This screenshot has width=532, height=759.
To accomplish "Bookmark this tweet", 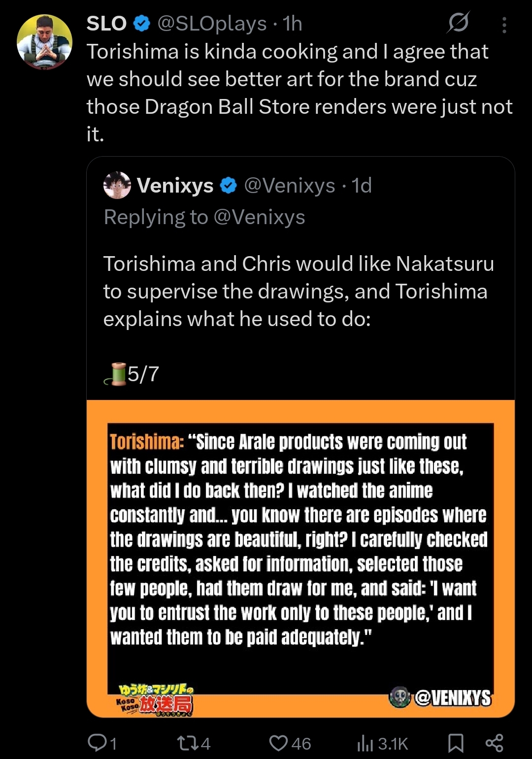I will tap(456, 743).
